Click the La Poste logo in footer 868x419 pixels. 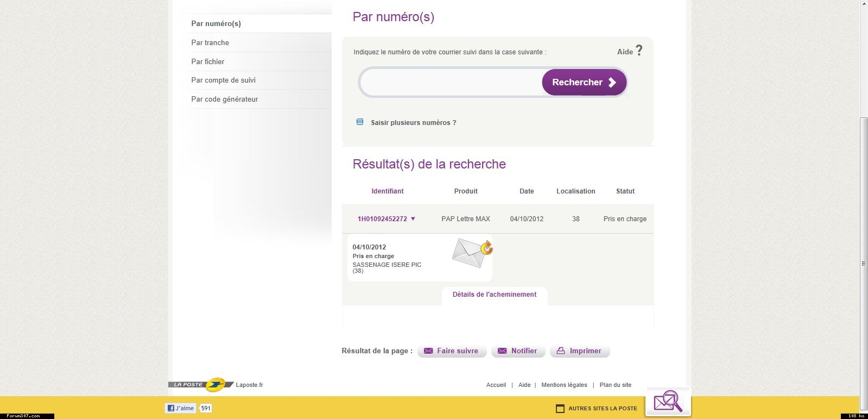[201, 385]
